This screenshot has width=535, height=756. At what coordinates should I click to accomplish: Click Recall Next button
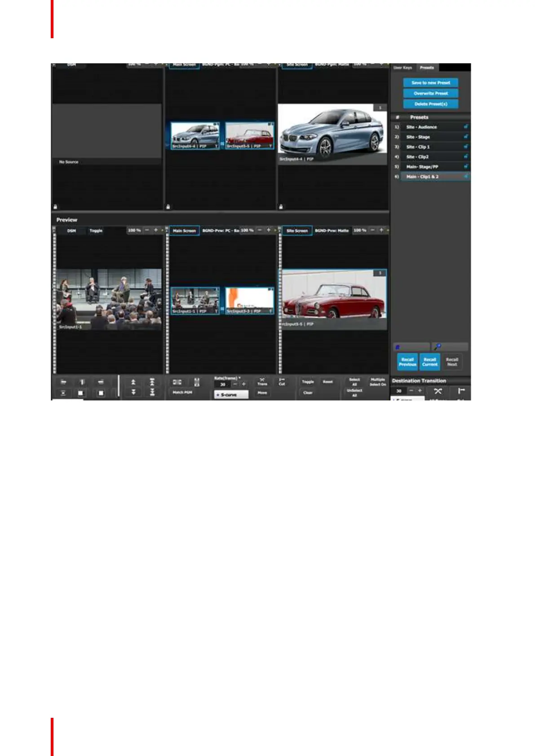click(452, 362)
